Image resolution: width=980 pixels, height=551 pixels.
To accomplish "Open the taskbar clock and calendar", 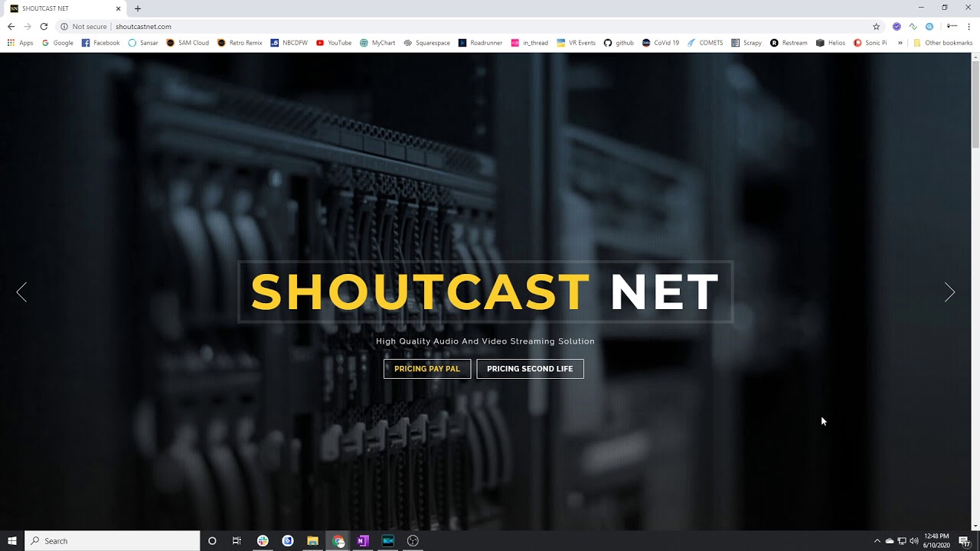I will (x=937, y=541).
